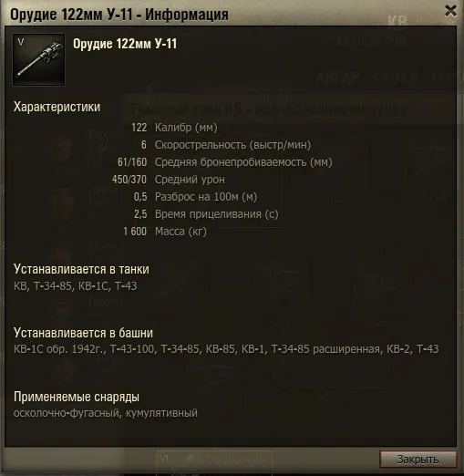
Task: Click the Характеристики section heading
Action: click(x=57, y=107)
